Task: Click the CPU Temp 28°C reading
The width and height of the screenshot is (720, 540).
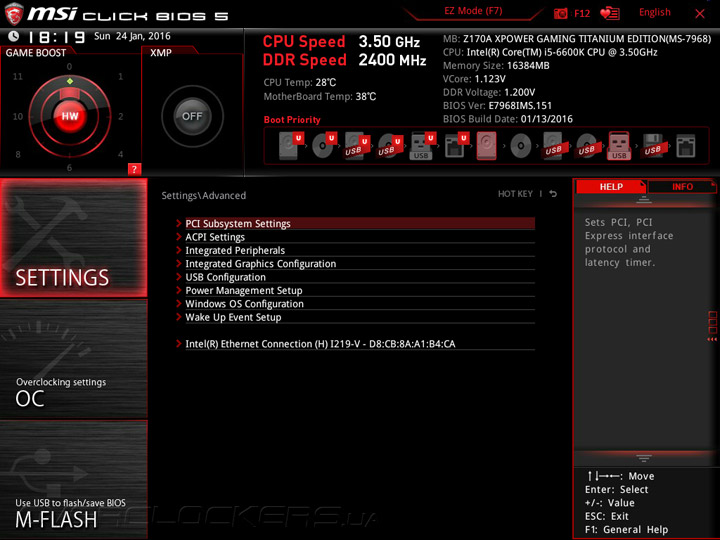Action: [x=300, y=83]
